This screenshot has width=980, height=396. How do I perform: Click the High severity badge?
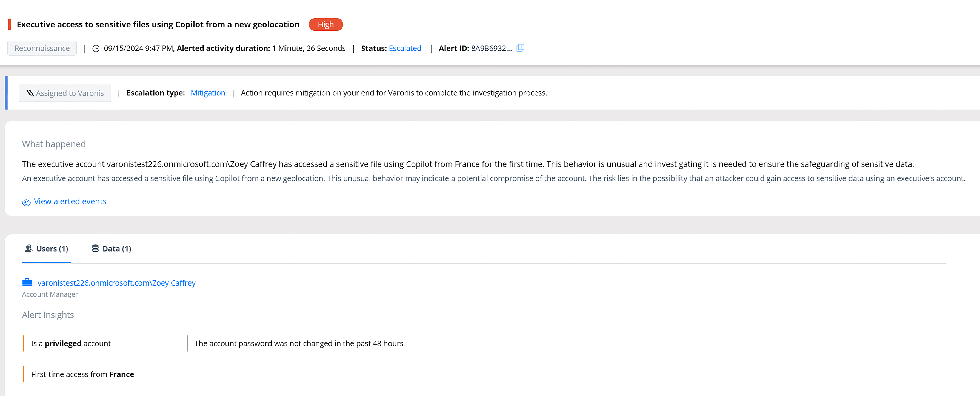pyautogui.click(x=326, y=24)
